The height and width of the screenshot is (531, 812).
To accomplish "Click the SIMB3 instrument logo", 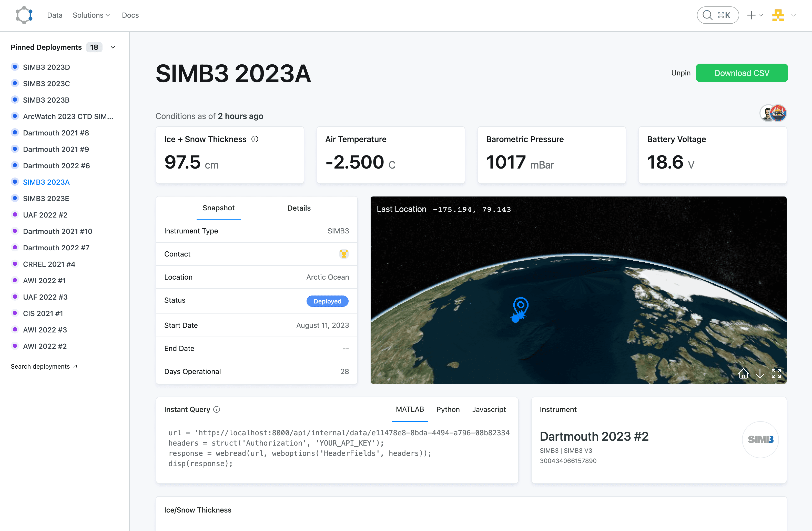I will click(x=760, y=439).
